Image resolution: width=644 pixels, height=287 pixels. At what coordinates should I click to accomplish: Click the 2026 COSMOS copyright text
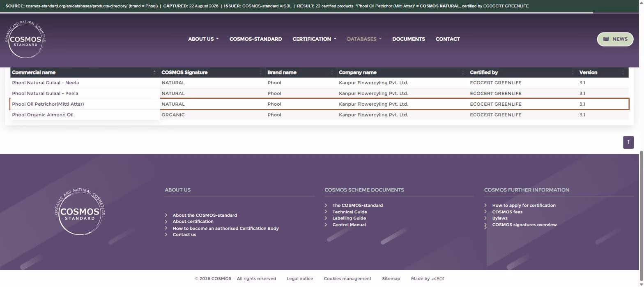tap(235, 279)
